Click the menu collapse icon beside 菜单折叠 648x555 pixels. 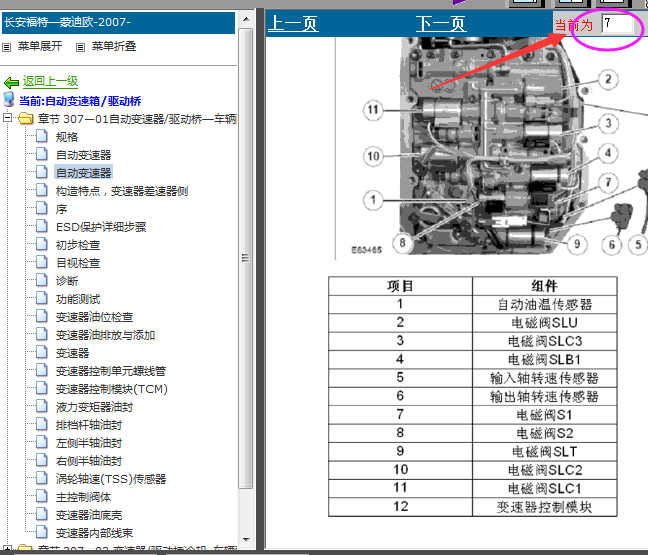point(80,48)
